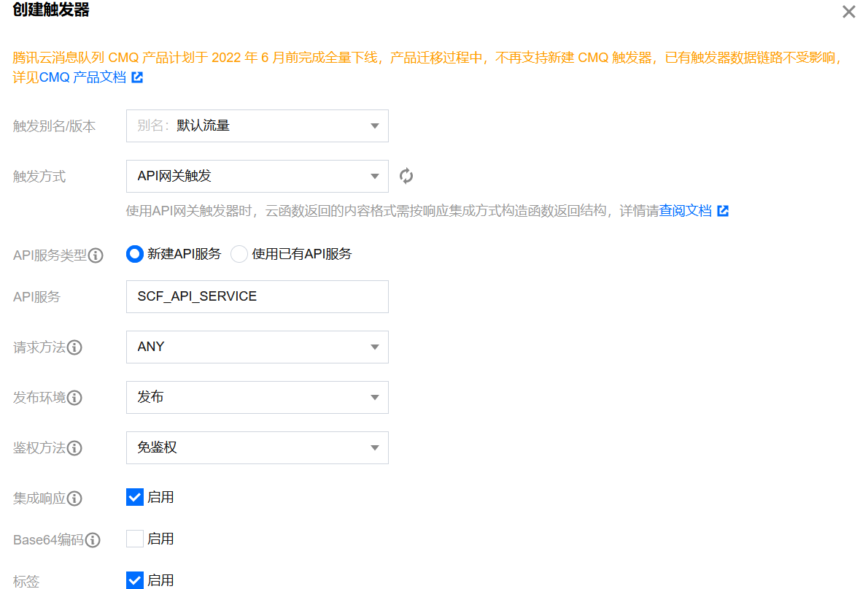The width and height of the screenshot is (868, 589).
Task: Select the 新建API服务 radio button
Action: (135, 254)
